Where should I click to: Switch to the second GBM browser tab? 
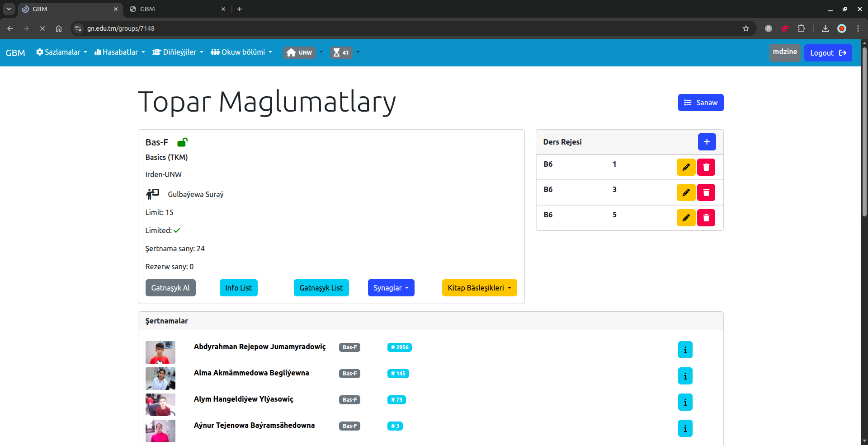176,9
